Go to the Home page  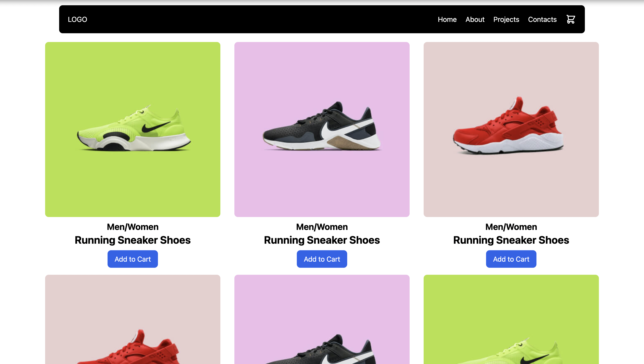(447, 19)
